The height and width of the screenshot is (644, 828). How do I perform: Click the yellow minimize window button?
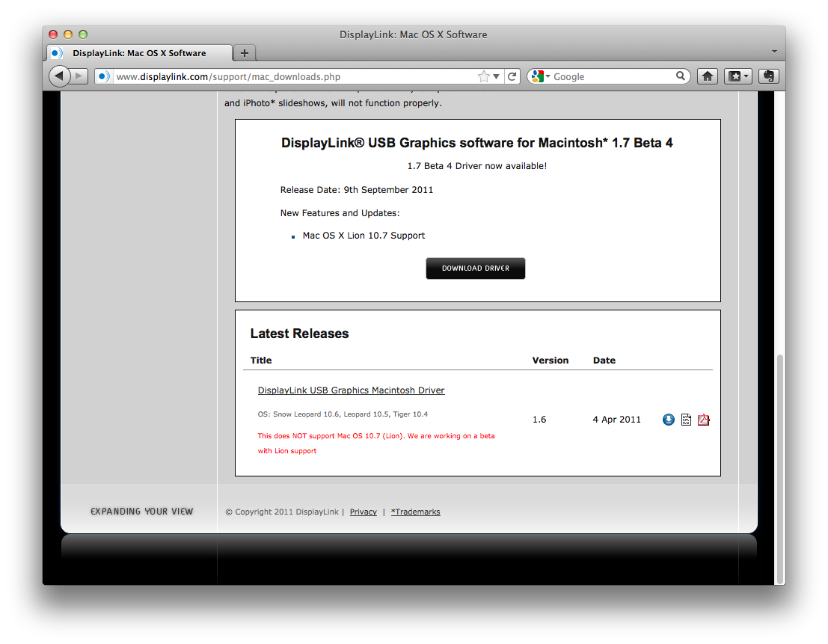coord(67,34)
